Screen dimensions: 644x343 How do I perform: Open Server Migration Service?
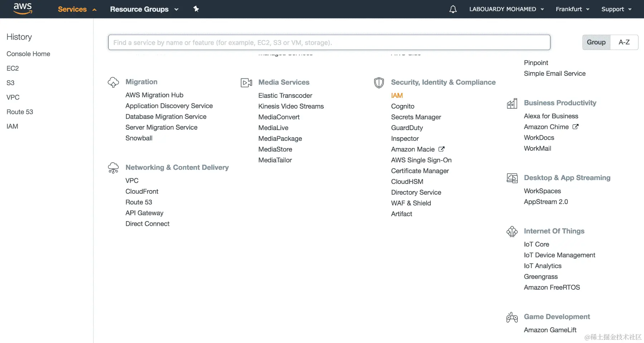click(x=161, y=127)
